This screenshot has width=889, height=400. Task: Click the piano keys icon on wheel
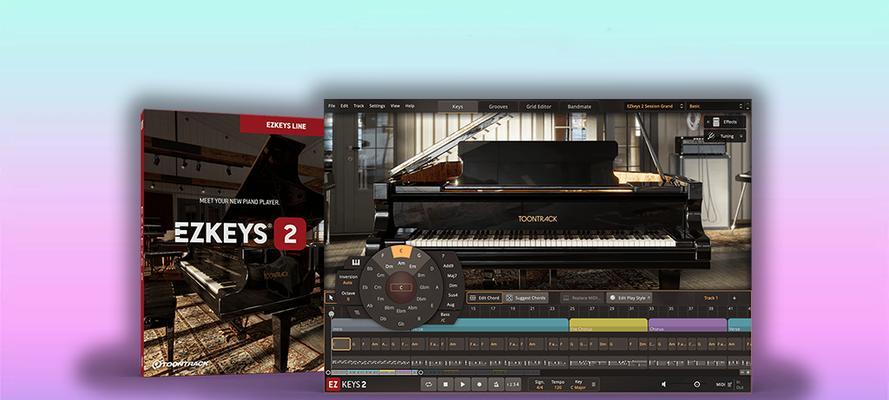[356, 262]
